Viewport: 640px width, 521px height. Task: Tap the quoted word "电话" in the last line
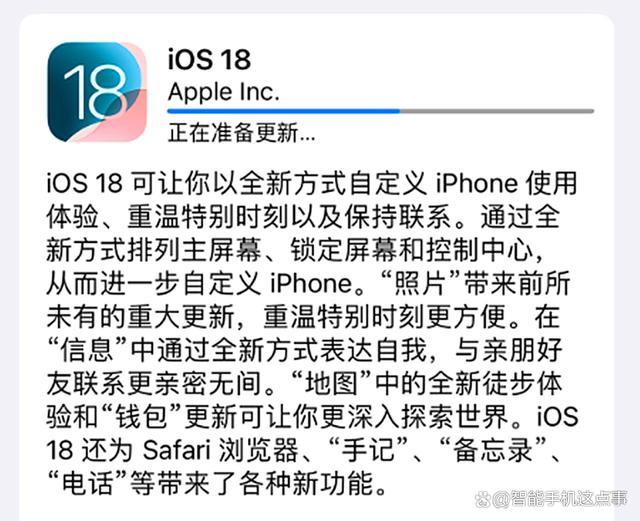click(x=86, y=483)
